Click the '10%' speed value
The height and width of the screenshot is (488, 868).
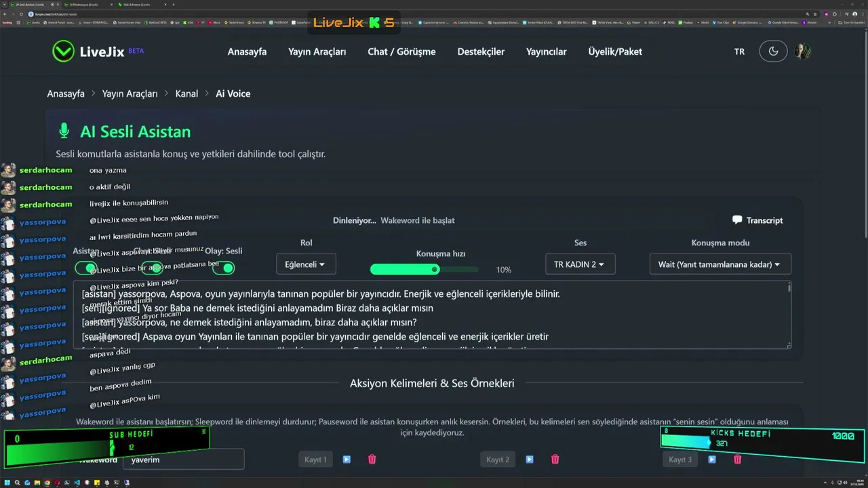[x=504, y=270]
